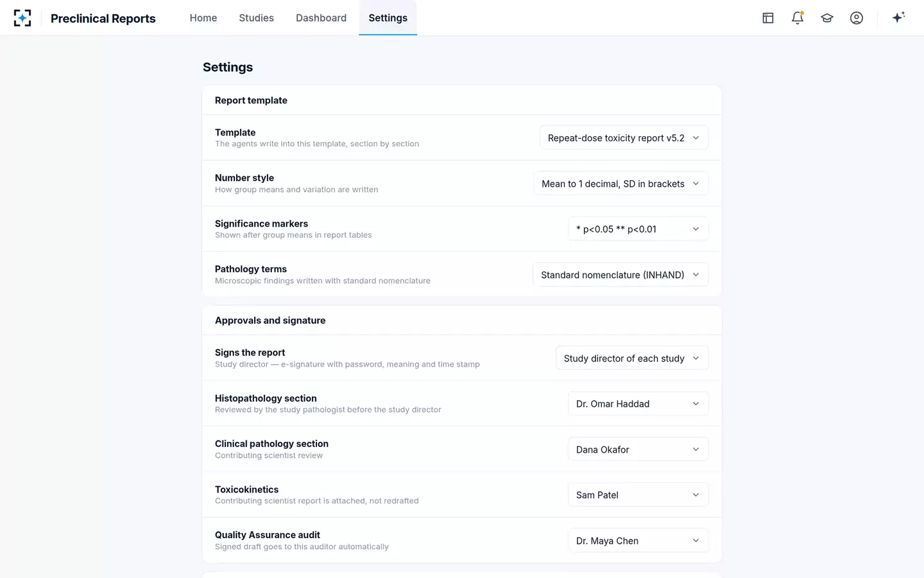
Task: Open the Signs the report dropdown
Action: tap(632, 358)
